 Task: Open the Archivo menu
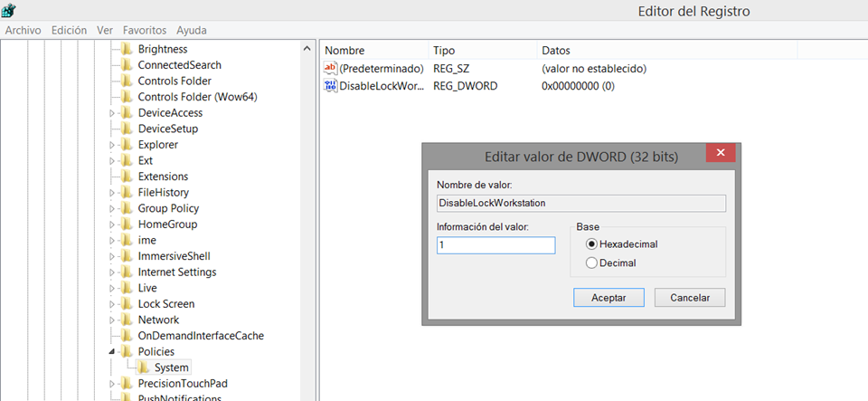(x=24, y=30)
